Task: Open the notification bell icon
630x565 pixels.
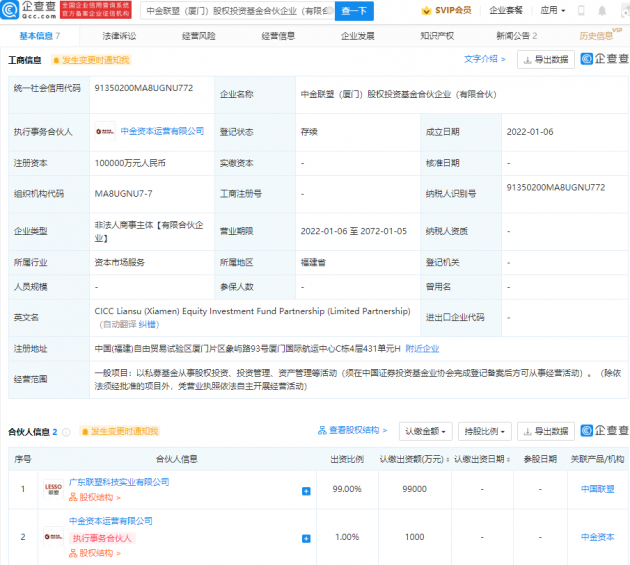Action: [602, 11]
